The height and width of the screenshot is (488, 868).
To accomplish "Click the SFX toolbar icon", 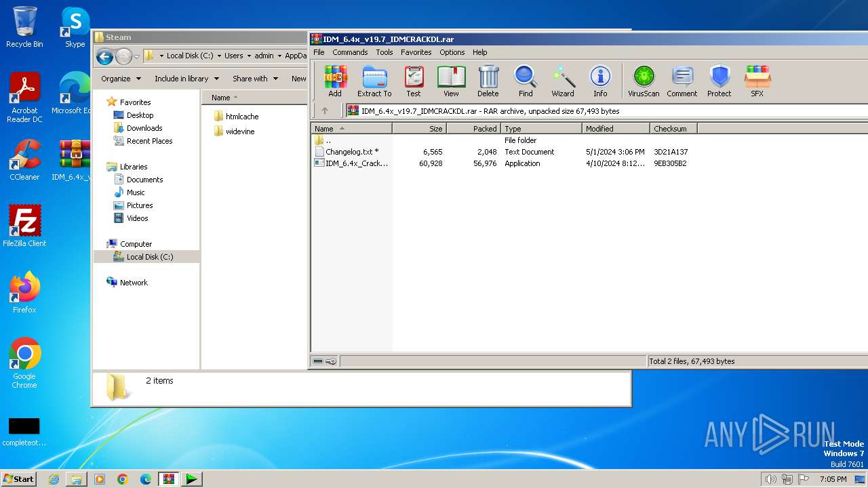I will tap(757, 81).
